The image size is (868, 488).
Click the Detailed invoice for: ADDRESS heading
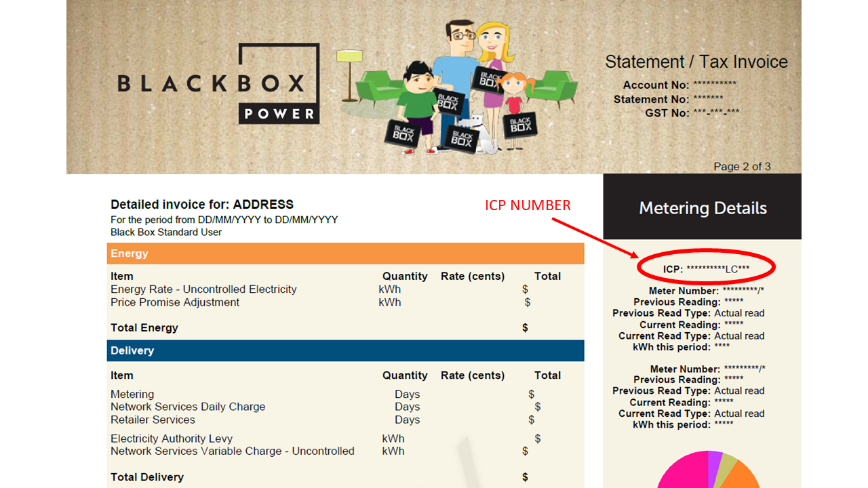pyautogui.click(x=202, y=204)
